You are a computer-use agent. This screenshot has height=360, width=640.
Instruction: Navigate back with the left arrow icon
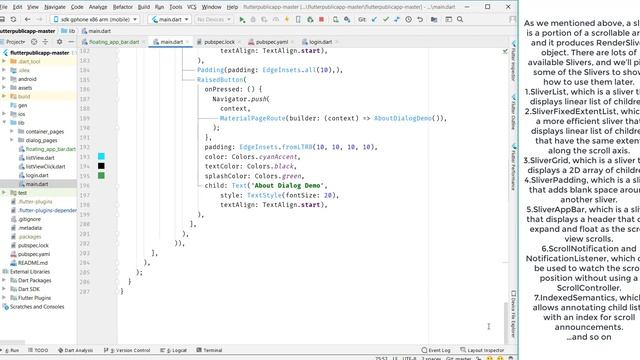coord(27,20)
